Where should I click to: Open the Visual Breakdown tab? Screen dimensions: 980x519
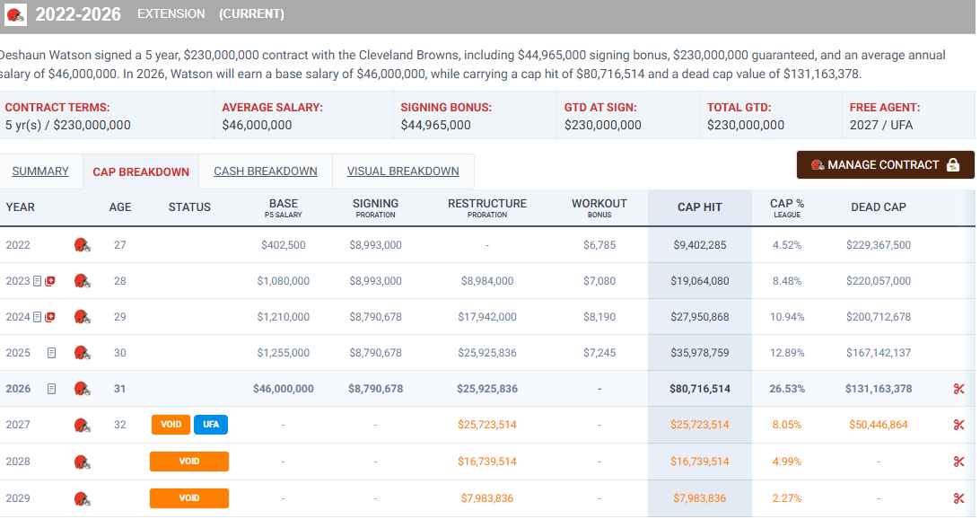403,172
